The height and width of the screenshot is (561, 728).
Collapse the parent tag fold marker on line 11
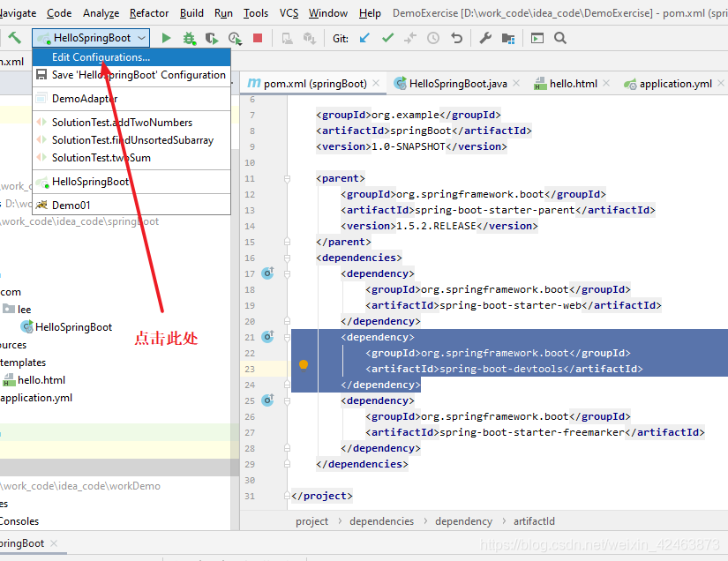(x=287, y=179)
